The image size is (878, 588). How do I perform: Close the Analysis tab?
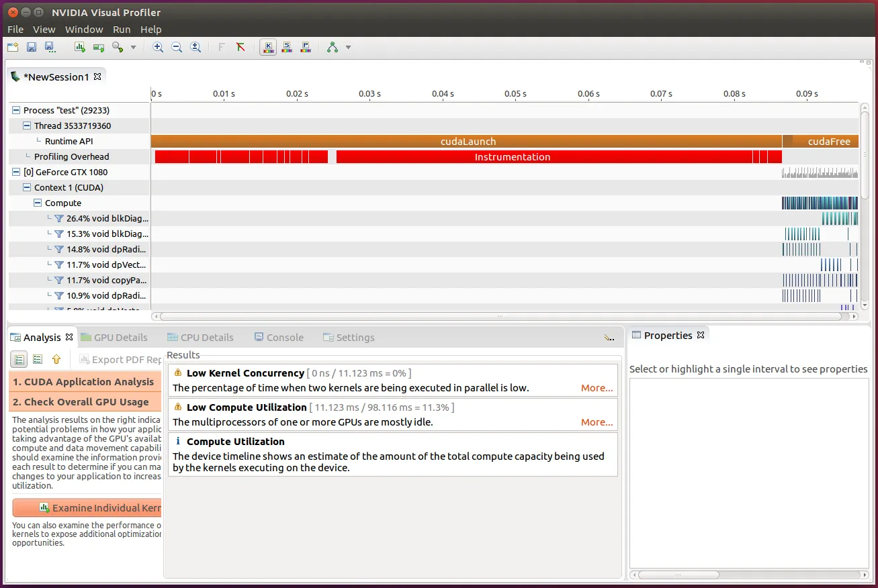(69, 337)
